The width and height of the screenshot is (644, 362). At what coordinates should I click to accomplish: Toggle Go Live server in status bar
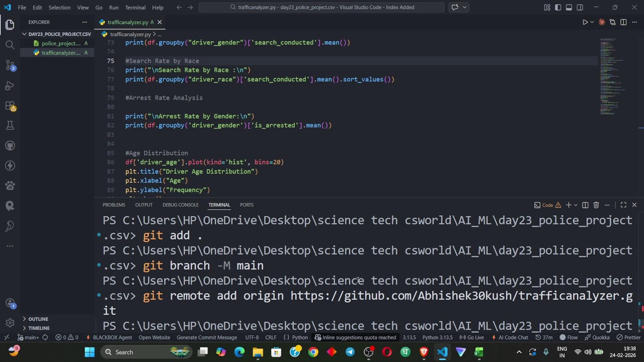[471, 337]
